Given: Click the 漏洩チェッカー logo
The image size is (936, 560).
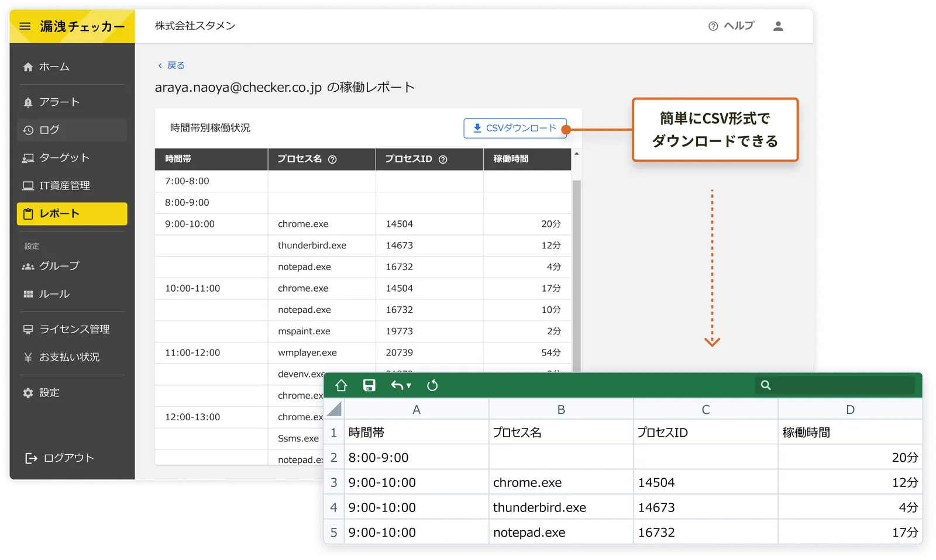Looking at the screenshot, I should tap(82, 26).
